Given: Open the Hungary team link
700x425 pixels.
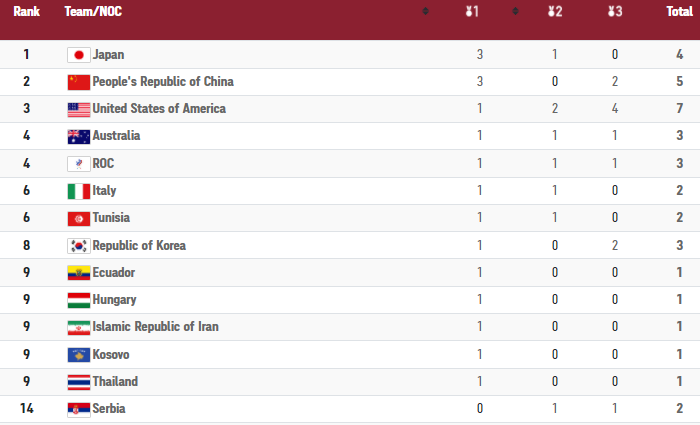Looking at the screenshot, I should 114,300.
